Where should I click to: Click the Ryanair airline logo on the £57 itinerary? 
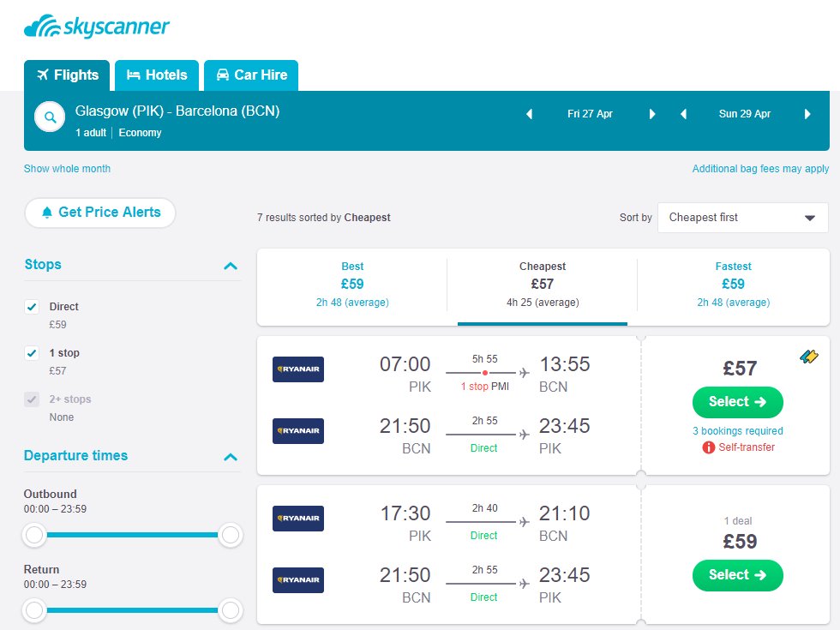tap(297, 369)
